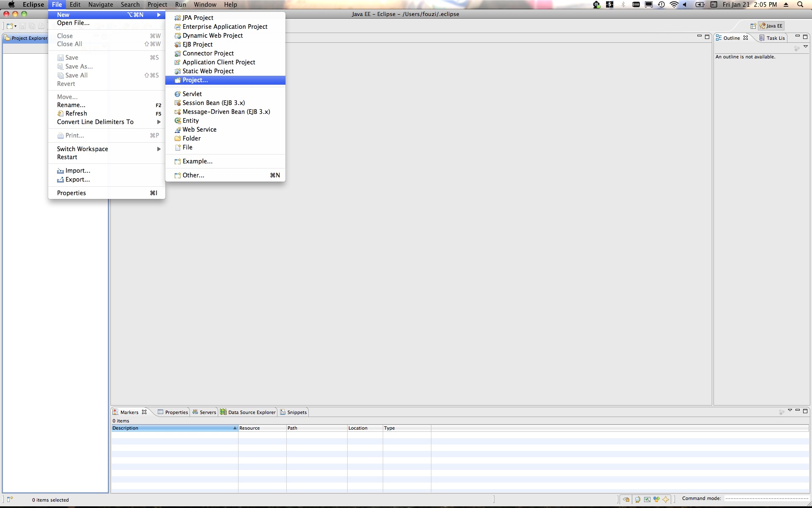
Task: Expand the Convert Line Delimiters To submenu
Action: tap(107, 122)
